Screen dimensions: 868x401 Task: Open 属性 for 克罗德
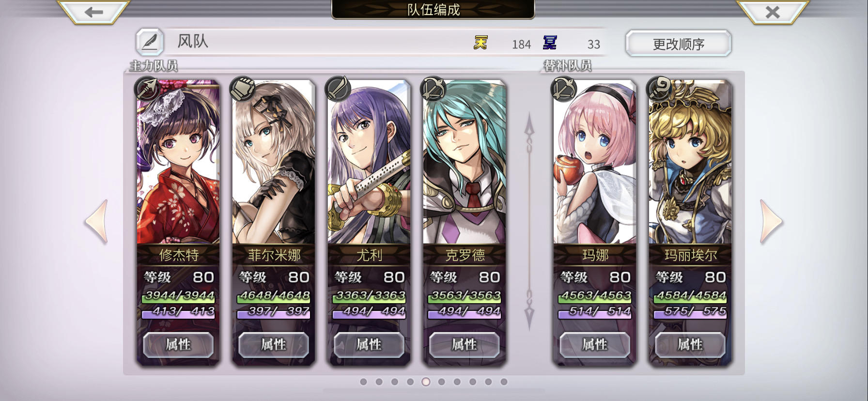pos(465,345)
